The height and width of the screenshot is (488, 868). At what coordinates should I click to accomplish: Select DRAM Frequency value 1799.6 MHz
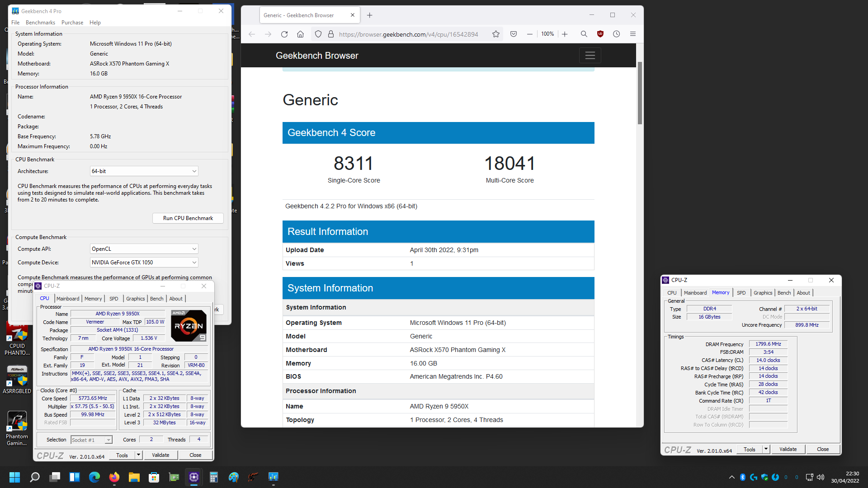pos(768,344)
